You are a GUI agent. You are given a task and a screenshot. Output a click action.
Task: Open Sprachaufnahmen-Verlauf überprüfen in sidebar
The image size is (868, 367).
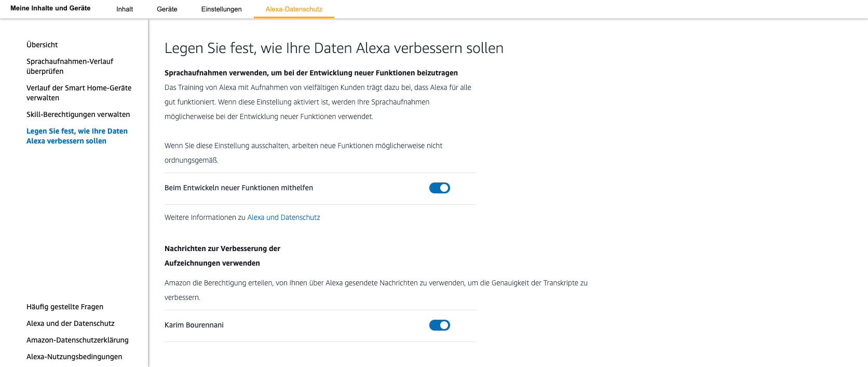pos(70,66)
